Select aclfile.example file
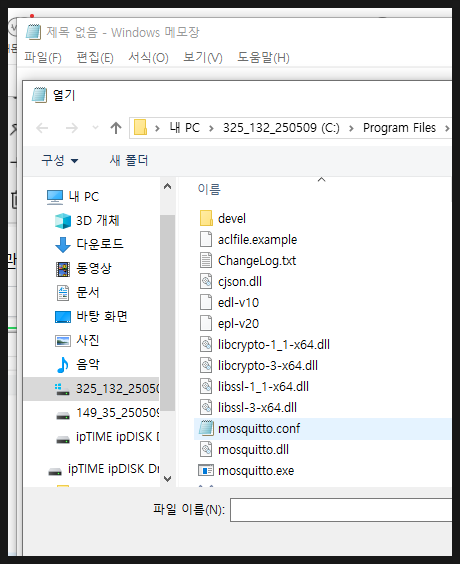 click(x=258, y=240)
